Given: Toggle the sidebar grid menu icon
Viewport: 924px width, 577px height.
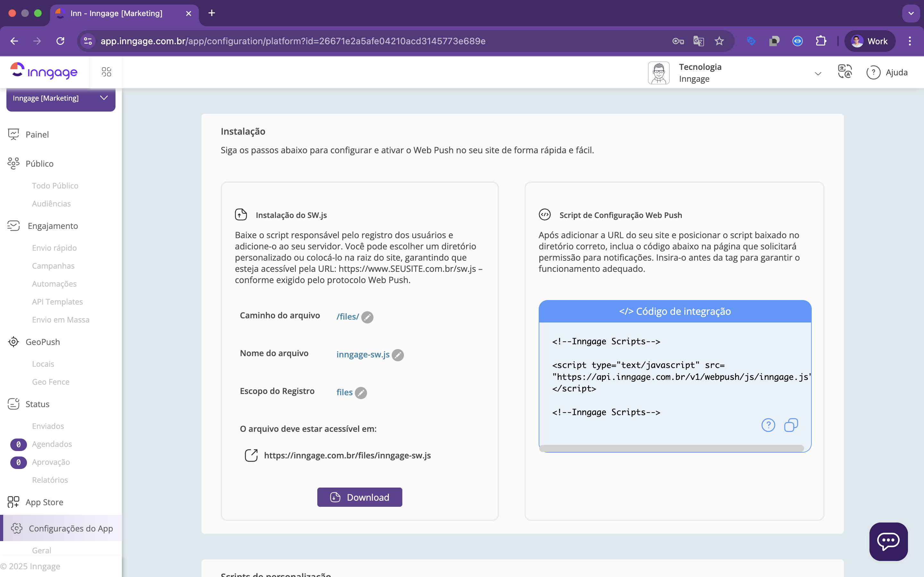Looking at the screenshot, I should (106, 72).
